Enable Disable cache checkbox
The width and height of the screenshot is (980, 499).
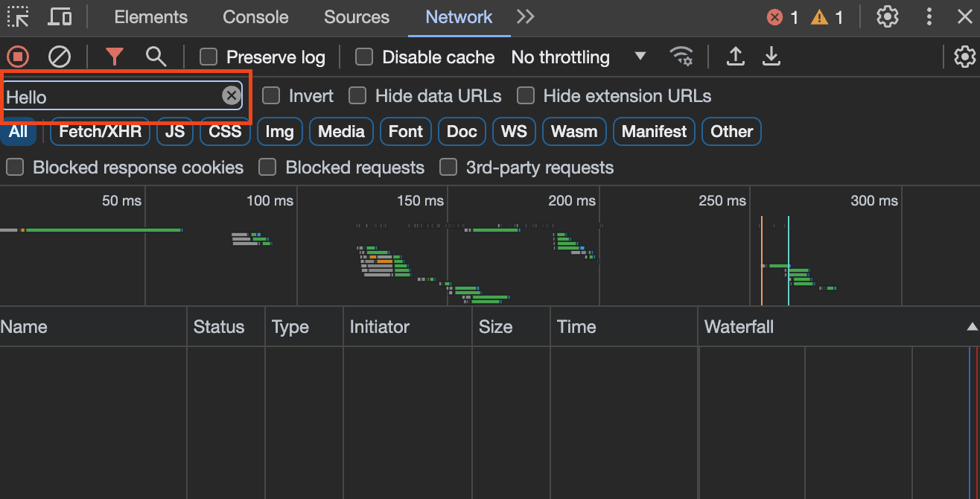coord(364,57)
